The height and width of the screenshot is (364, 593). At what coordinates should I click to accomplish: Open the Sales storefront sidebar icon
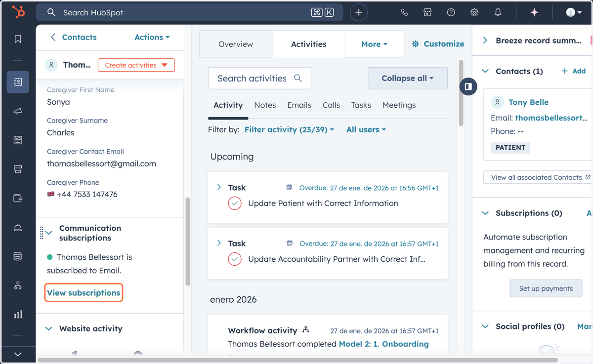point(18,169)
